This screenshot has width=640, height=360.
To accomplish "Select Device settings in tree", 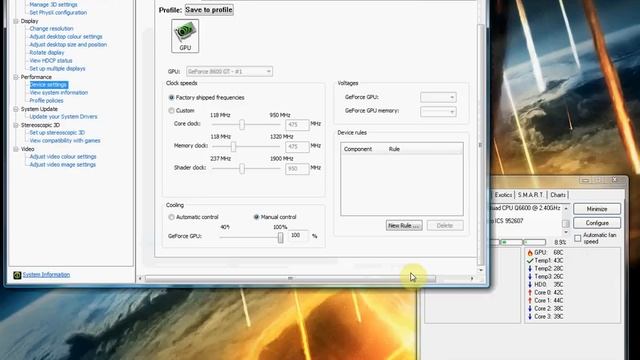I will 49,85.
